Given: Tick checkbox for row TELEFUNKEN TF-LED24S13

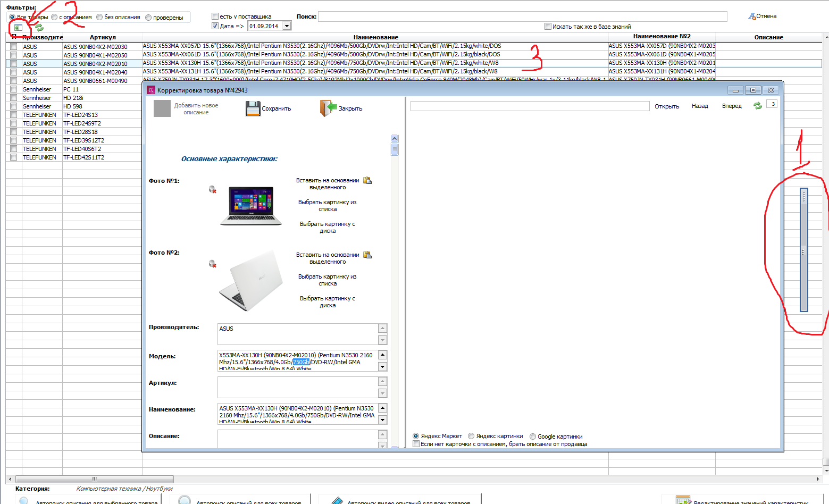Looking at the screenshot, I should [13, 115].
